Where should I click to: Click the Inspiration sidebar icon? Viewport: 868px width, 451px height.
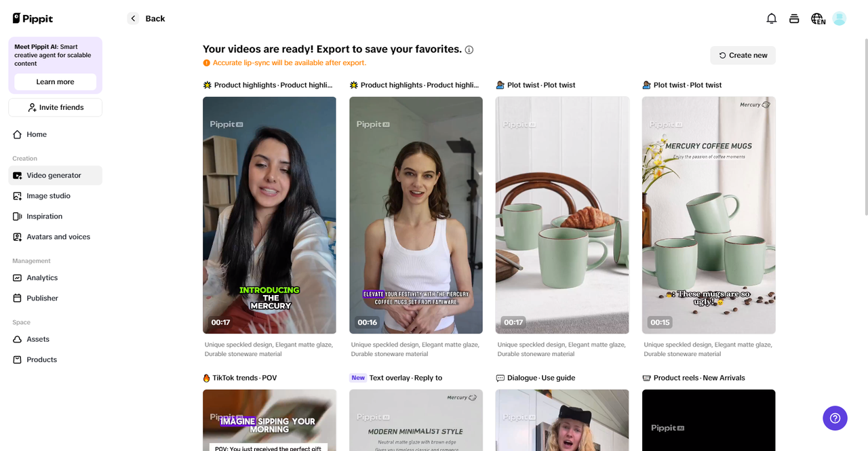18,216
